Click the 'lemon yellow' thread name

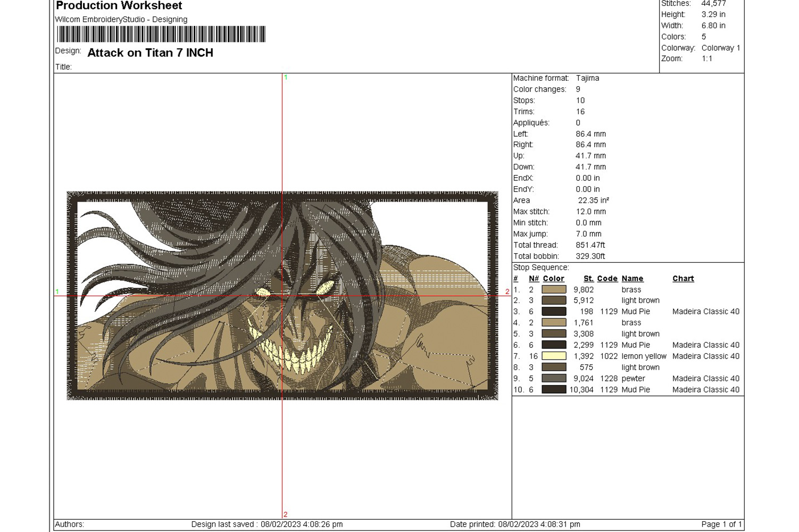click(644, 356)
